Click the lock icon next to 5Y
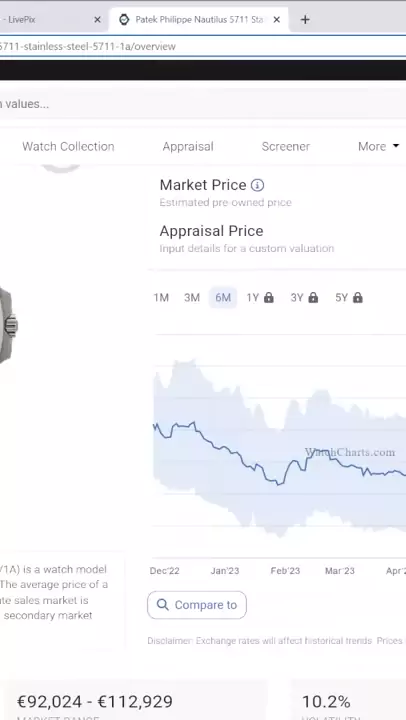 click(358, 298)
